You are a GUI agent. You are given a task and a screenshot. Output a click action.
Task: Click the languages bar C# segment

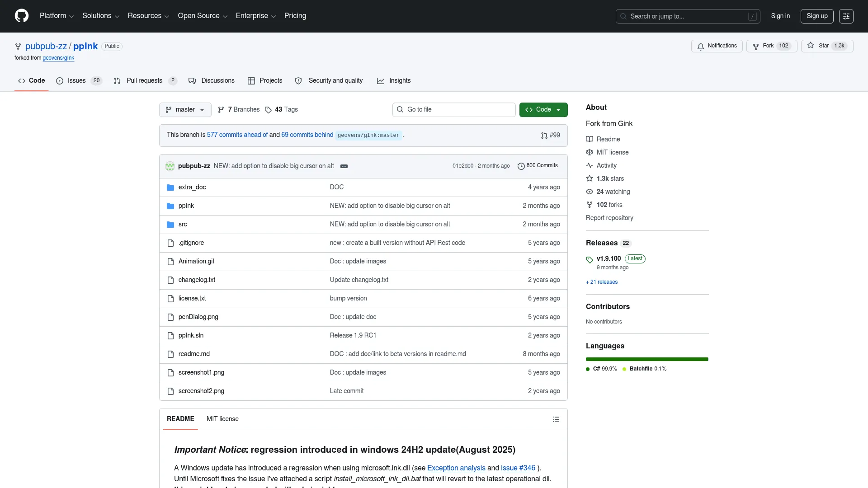[646, 360]
